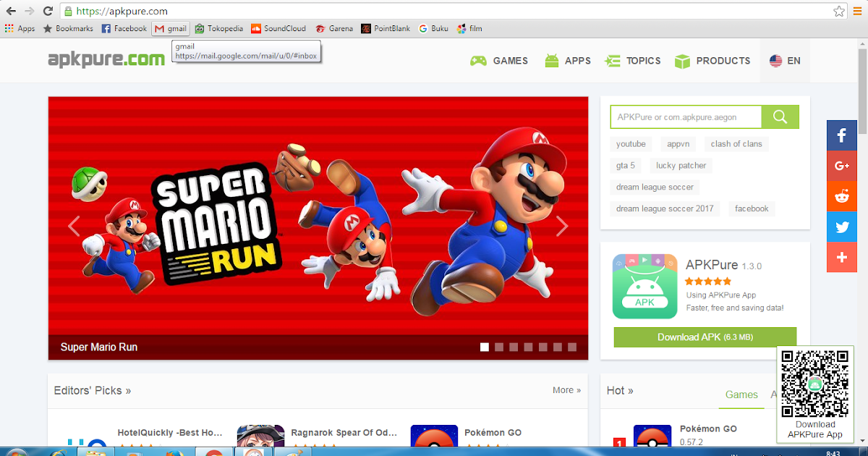Image resolution: width=868 pixels, height=456 pixels.
Task: Open the TOPICS menu
Action: (x=633, y=61)
